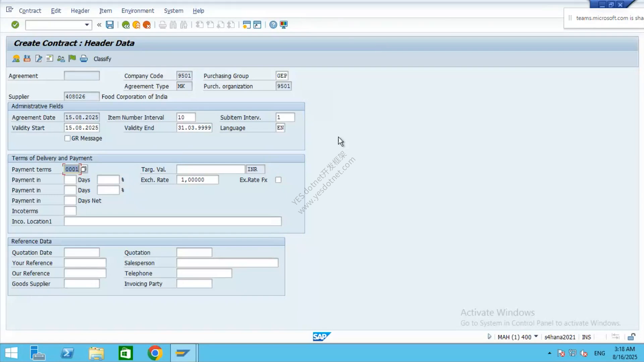Open the Header menu
Viewport: 644px width, 362px height.
pos(80,11)
